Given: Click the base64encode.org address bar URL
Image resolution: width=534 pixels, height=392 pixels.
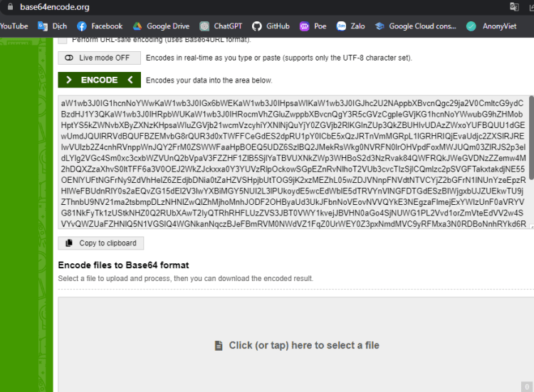Looking at the screenshot, I should pos(55,7).
